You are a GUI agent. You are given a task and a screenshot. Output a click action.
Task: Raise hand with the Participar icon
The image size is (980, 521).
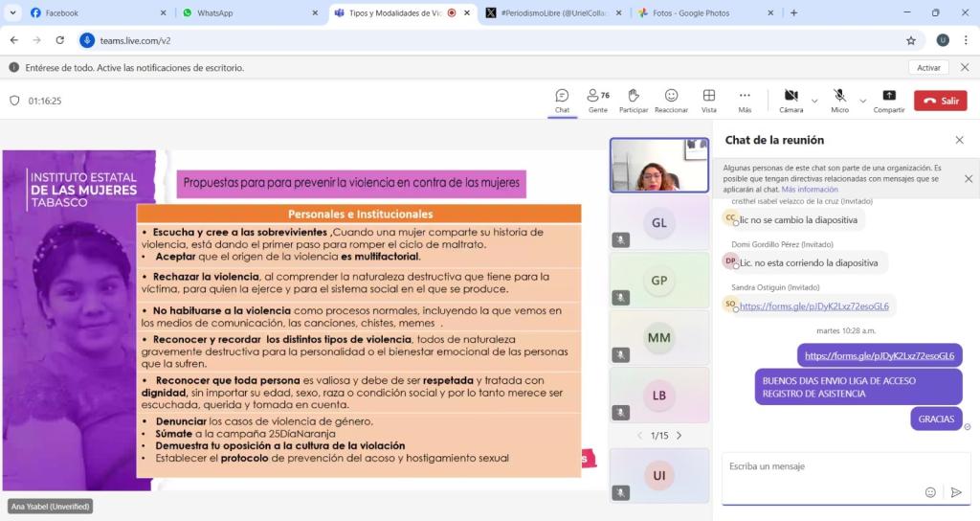pyautogui.click(x=633, y=96)
